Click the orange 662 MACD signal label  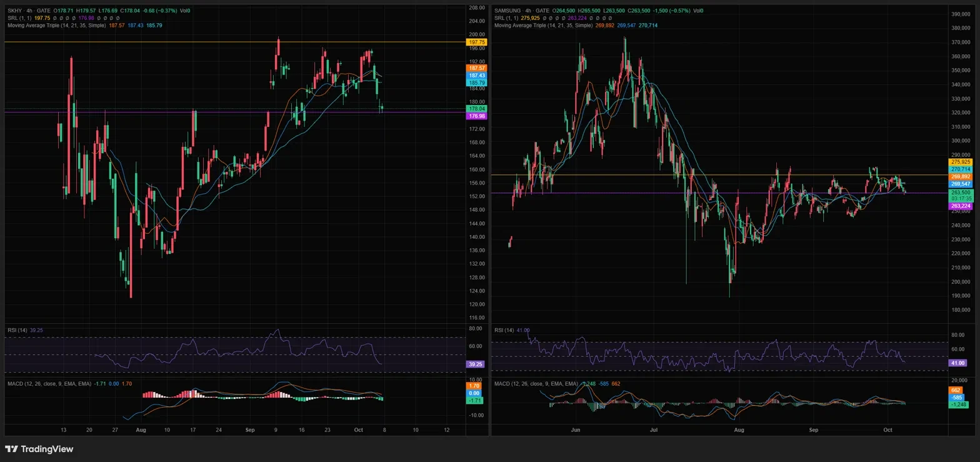(956, 390)
